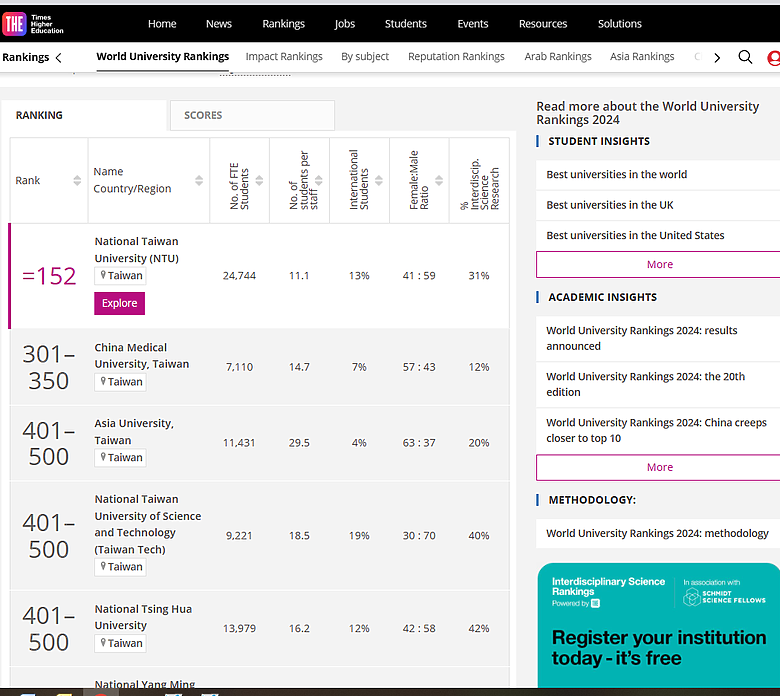Select Reputation Rankings tab

click(456, 57)
